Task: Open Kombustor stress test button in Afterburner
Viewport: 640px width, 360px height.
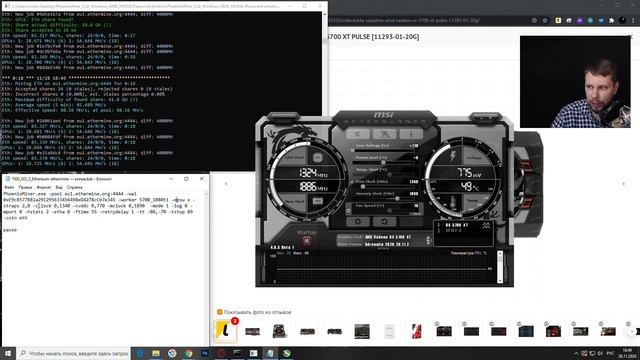Action: (x=358, y=134)
